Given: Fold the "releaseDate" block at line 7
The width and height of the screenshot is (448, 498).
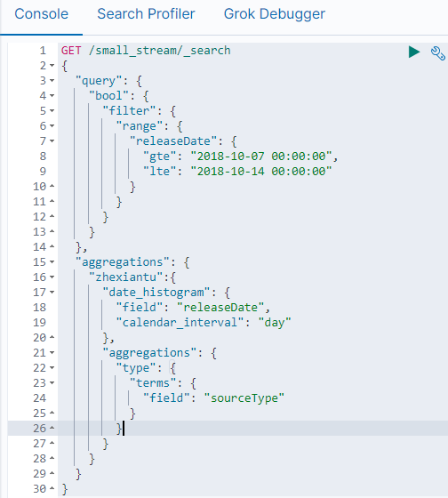Looking at the screenshot, I should [x=52, y=141].
